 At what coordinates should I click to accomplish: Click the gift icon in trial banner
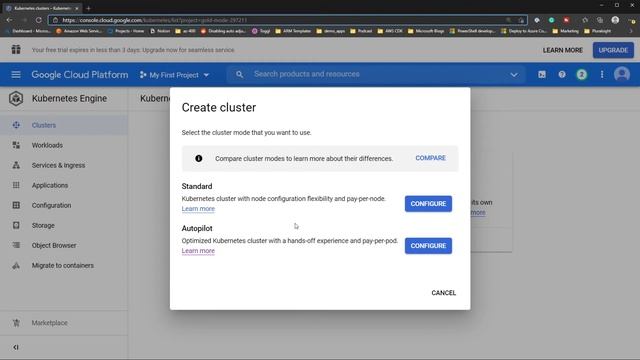tap(16, 50)
